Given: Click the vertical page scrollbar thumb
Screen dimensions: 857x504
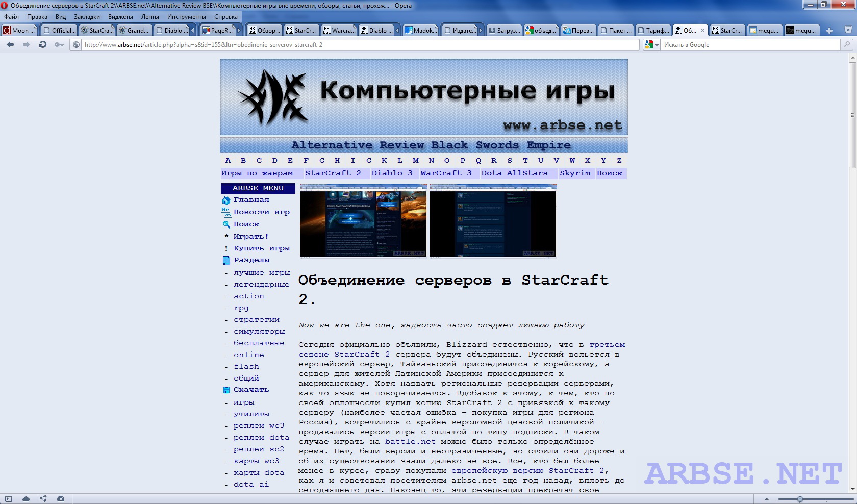Looking at the screenshot, I should [x=852, y=116].
